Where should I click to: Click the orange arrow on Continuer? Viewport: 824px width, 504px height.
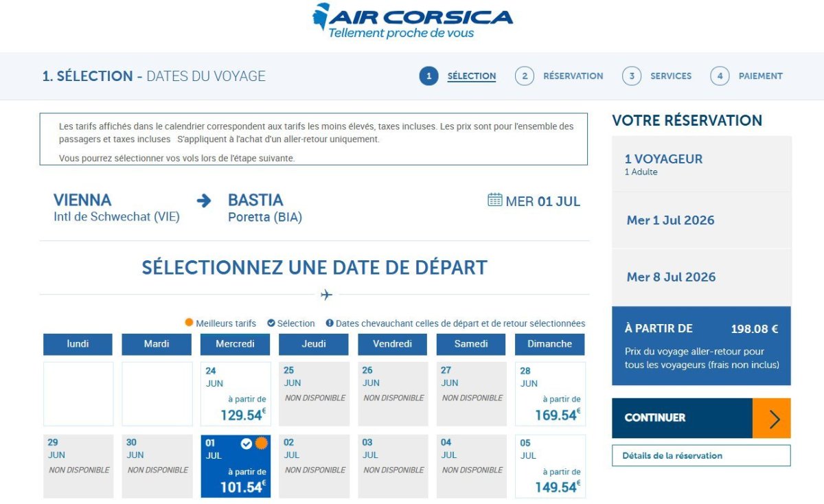pos(771,418)
